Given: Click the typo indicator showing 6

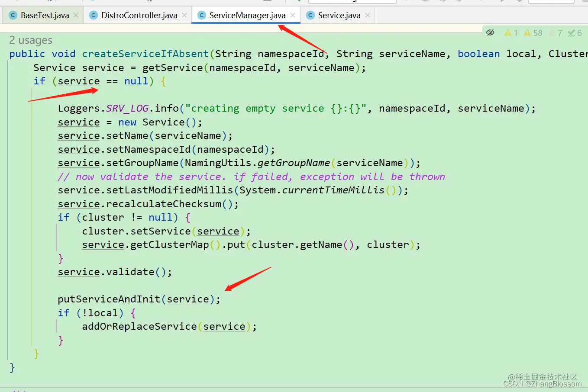Looking at the screenshot, I should click(575, 33).
